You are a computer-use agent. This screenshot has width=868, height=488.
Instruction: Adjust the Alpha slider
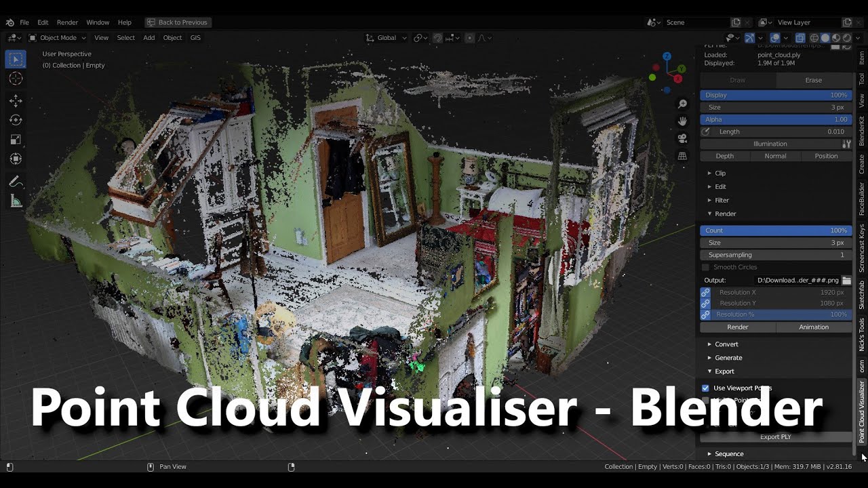776,119
